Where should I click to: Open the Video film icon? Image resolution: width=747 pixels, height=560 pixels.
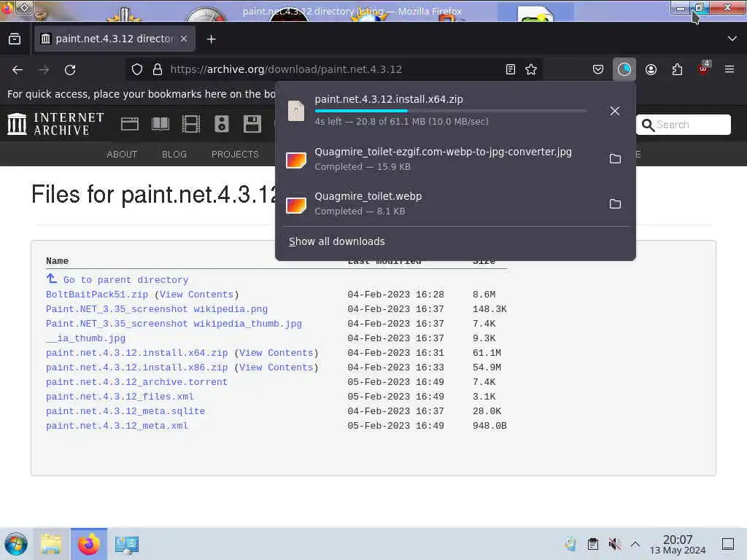[x=191, y=124]
